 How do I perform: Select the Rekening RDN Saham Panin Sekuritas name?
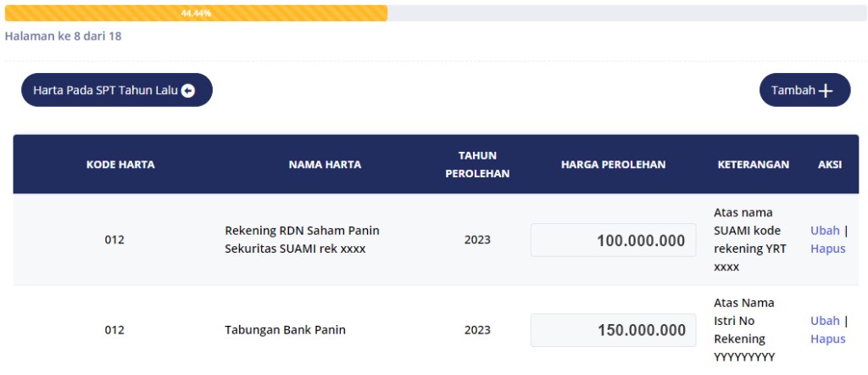point(302,239)
